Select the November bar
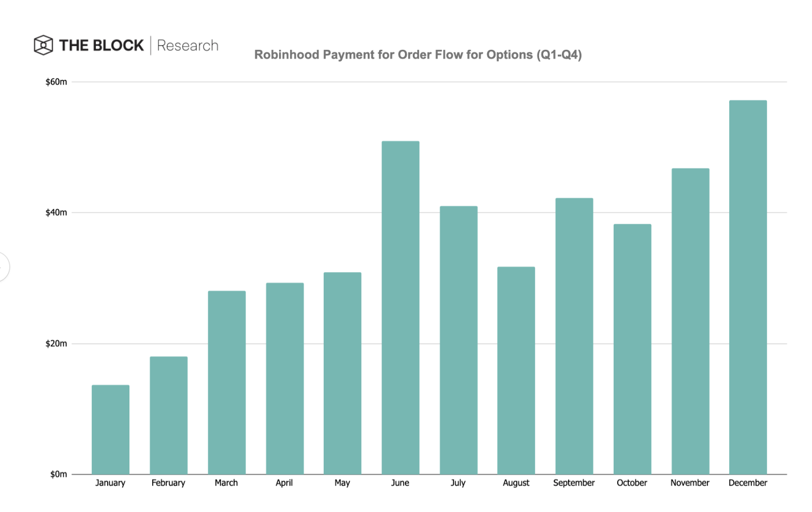812x512 pixels. click(690, 321)
